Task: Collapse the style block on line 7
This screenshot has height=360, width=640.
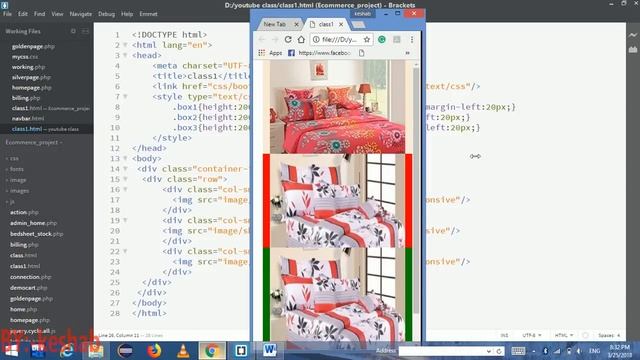Action: [125, 96]
